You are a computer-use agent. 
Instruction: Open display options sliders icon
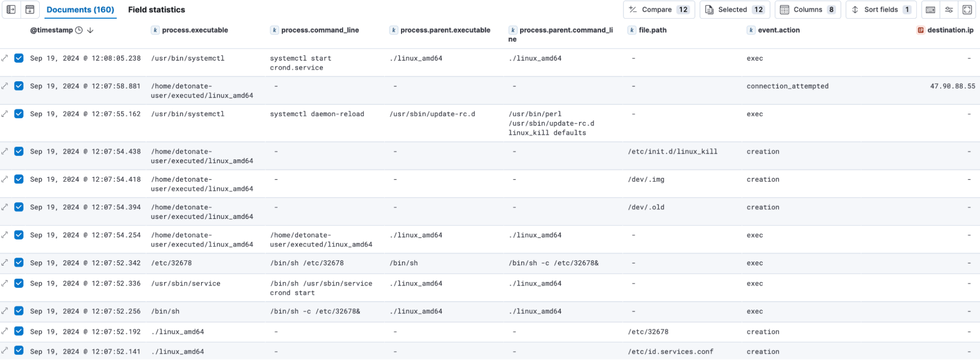(949, 10)
